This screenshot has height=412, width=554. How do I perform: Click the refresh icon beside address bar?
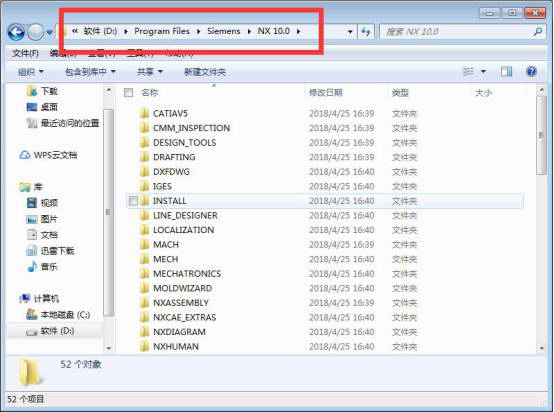(x=366, y=32)
